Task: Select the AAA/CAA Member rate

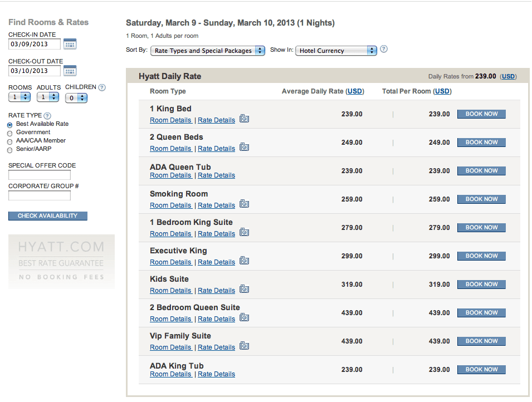Action: 9,142
